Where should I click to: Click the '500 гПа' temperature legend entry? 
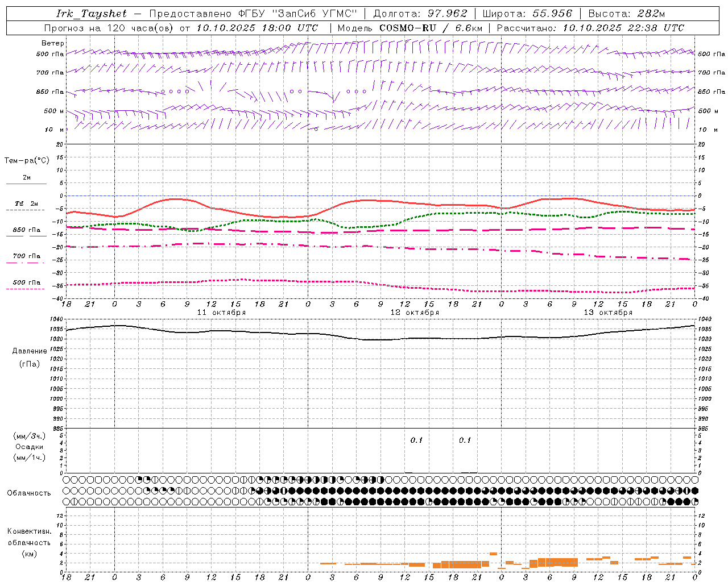(27, 282)
